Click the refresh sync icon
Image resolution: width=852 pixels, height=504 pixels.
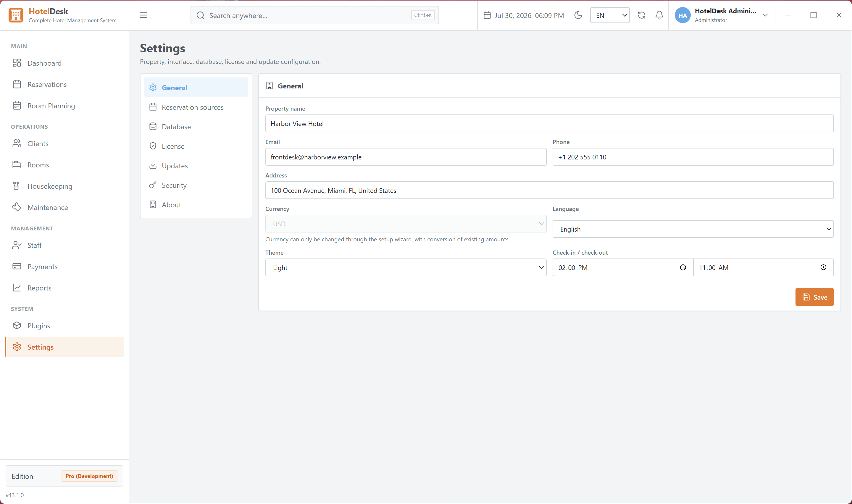click(x=641, y=15)
